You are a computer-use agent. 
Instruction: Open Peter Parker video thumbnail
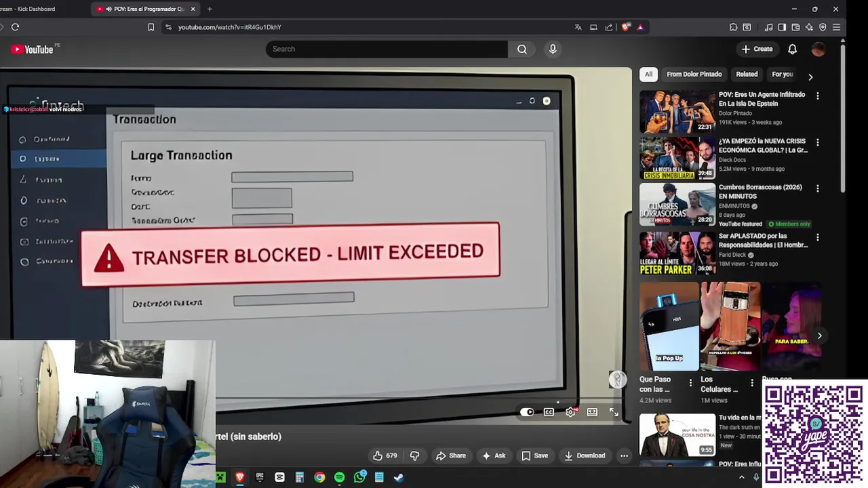pos(677,253)
